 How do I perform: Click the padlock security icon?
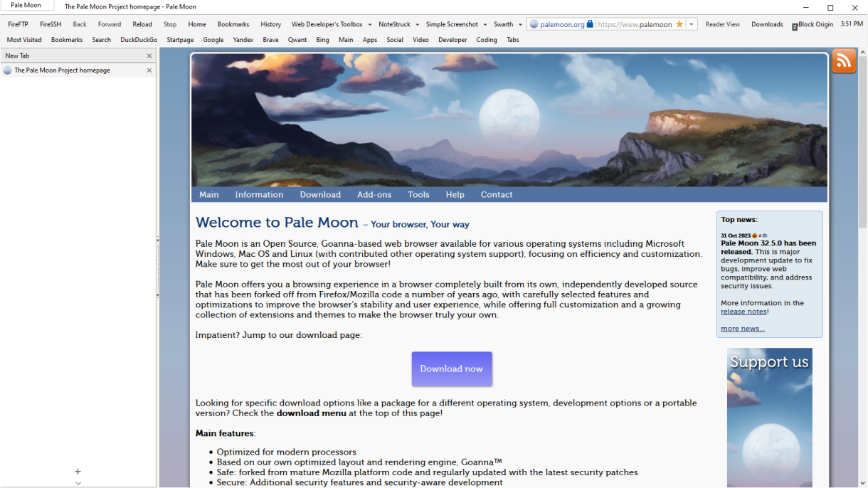(590, 24)
